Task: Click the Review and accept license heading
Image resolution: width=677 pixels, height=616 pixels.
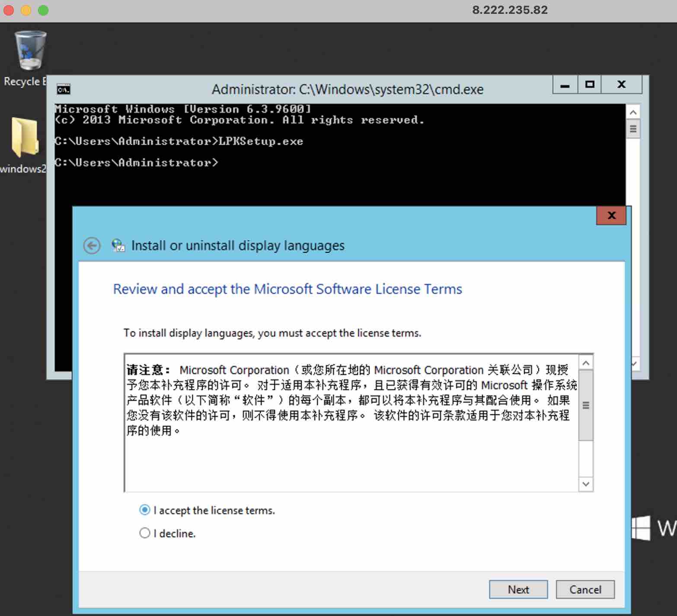Action: 287,289
